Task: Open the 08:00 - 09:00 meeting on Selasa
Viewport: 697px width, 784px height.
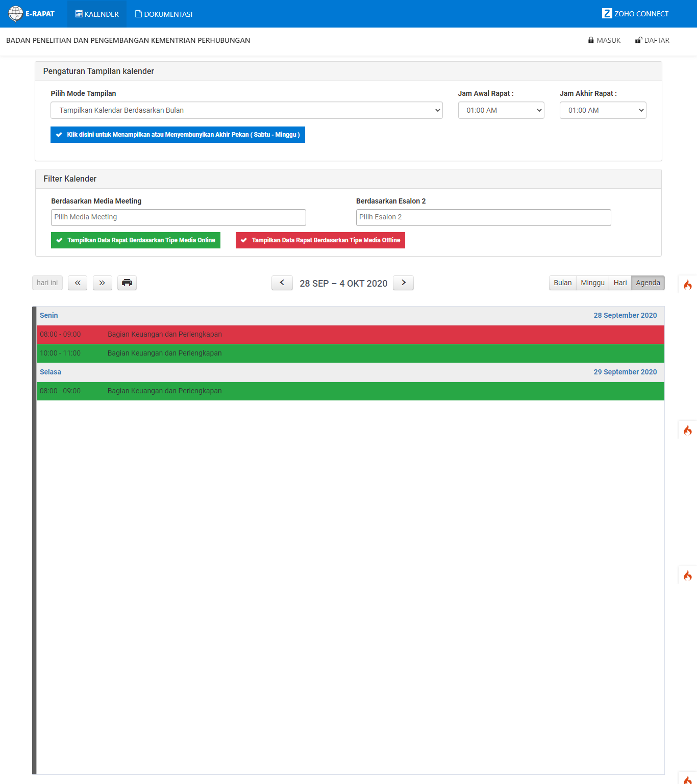Action: point(351,391)
